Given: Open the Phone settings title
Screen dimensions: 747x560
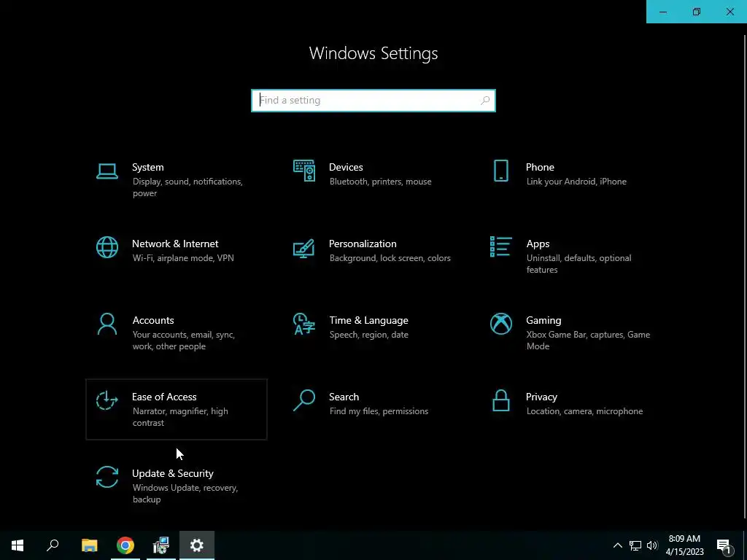Looking at the screenshot, I should coord(540,167).
